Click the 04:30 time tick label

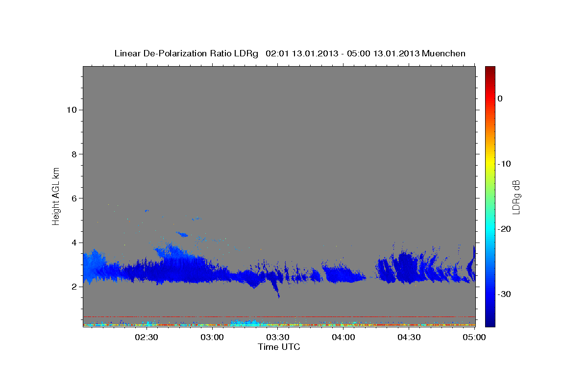409,337
